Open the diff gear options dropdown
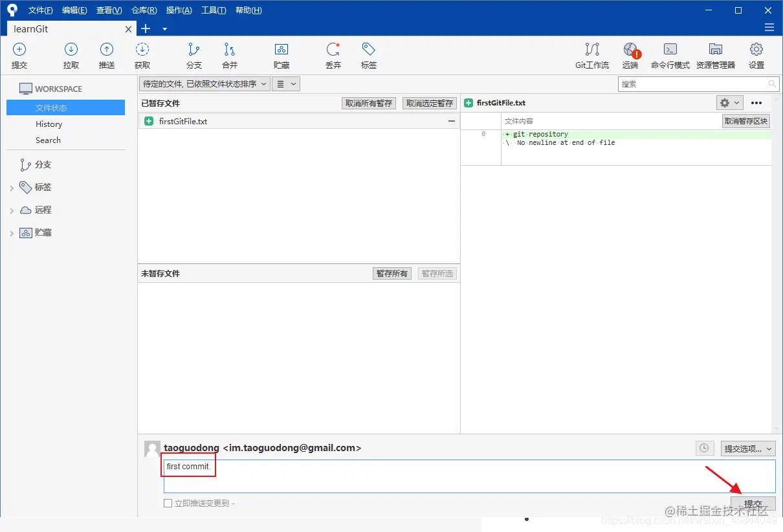The image size is (783, 532). point(730,103)
